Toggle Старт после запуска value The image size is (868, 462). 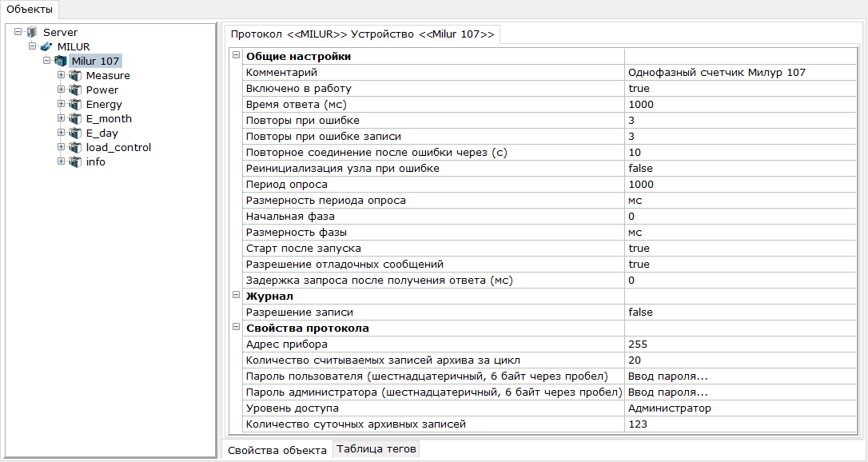740,249
